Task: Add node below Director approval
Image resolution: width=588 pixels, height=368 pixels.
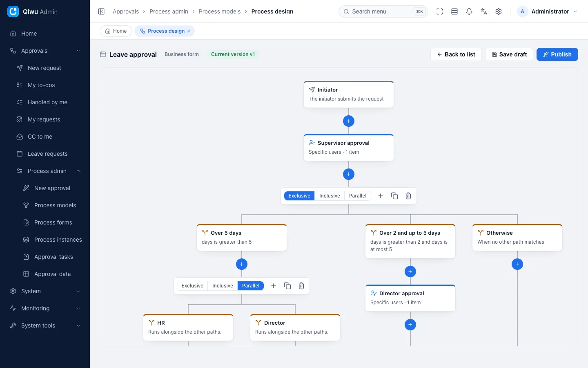Action: [410, 325]
